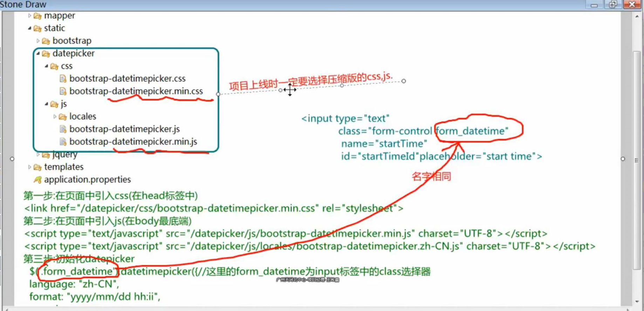Expand the locales folder arrow
Screen dimensions: 644x311
coord(55,116)
